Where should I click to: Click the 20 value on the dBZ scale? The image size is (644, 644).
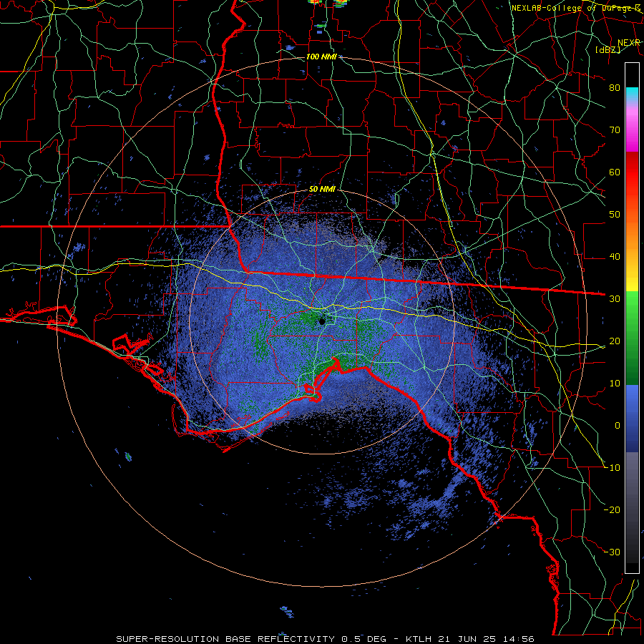click(x=615, y=341)
